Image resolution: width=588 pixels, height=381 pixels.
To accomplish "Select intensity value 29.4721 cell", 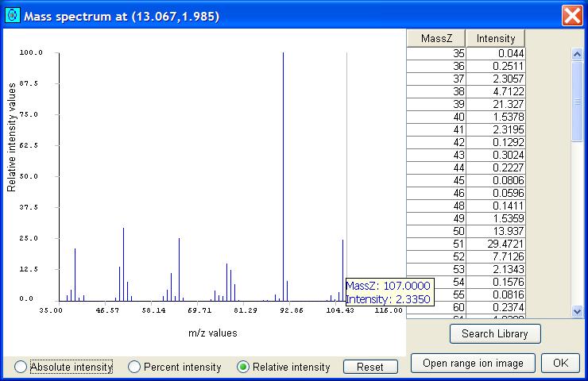I will [495, 244].
